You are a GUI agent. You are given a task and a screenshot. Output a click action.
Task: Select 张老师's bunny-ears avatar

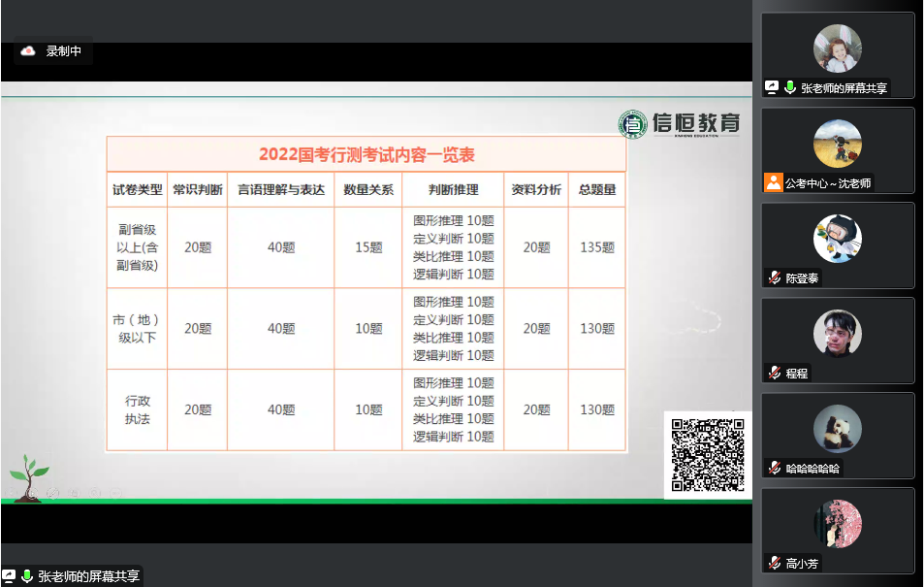[837, 49]
